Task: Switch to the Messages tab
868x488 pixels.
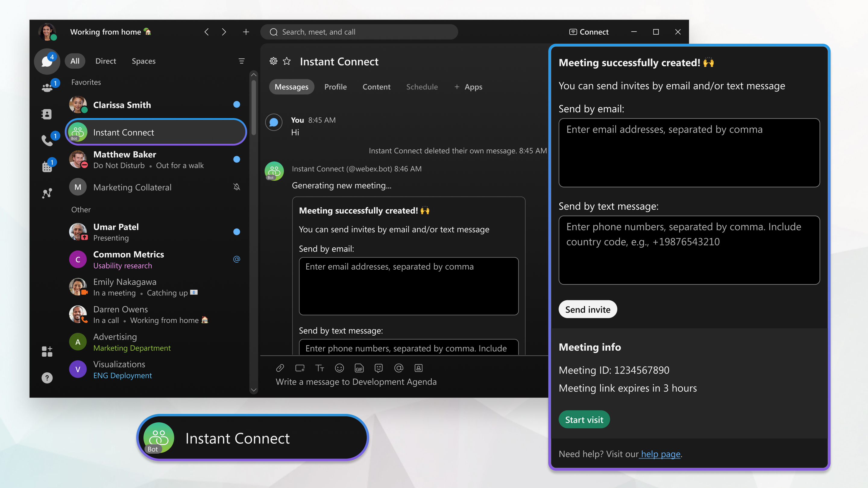Action: 291,86
